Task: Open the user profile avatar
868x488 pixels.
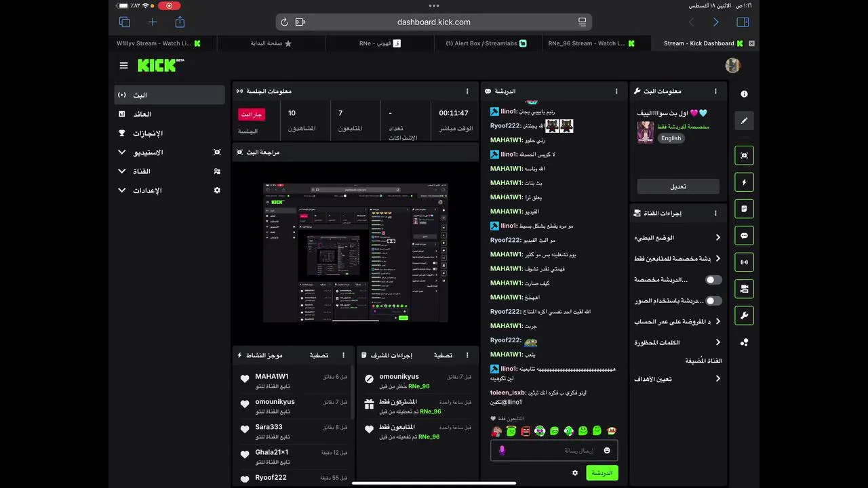Action: click(732, 65)
